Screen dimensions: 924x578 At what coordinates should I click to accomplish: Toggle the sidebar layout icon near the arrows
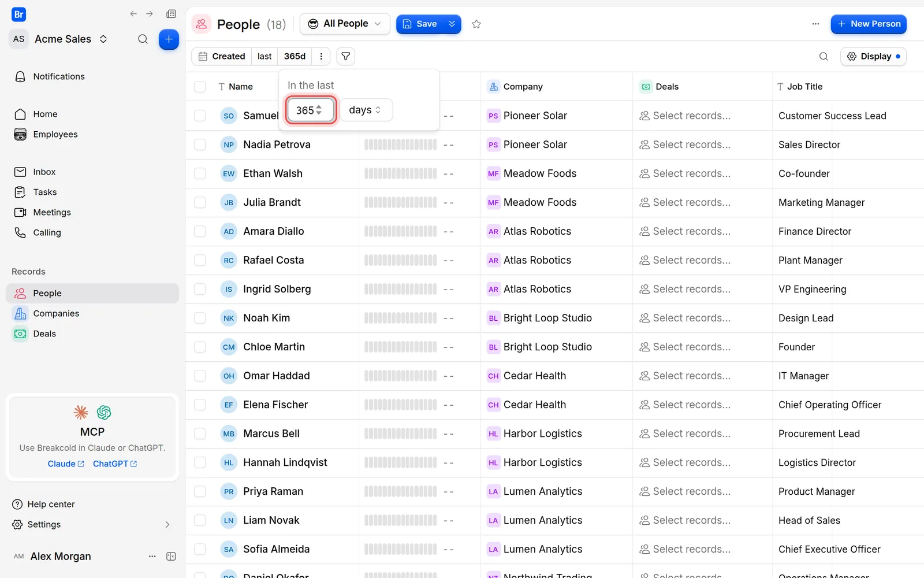(x=171, y=14)
